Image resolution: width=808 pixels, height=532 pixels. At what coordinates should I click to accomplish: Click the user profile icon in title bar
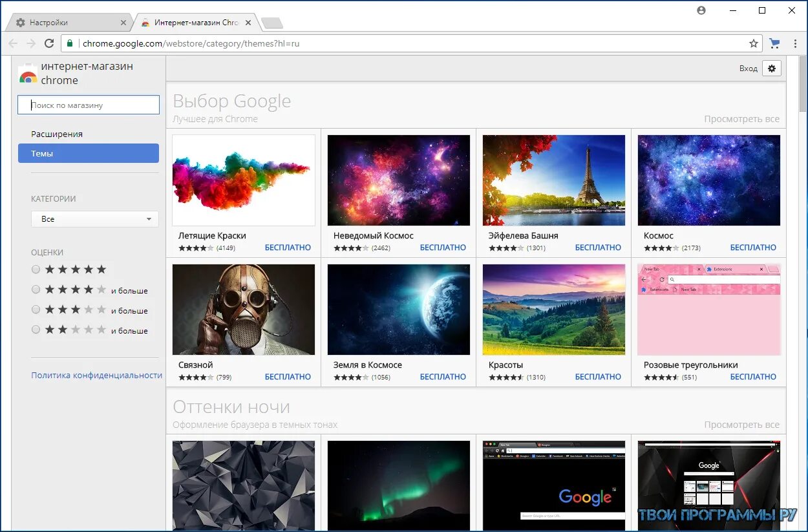pyautogui.click(x=701, y=10)
